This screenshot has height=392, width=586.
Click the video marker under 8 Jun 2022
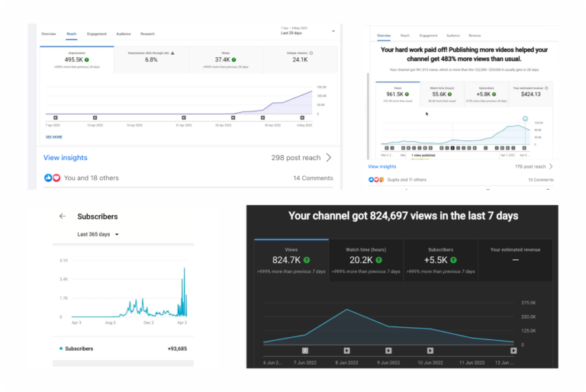(x=346, y=351)
